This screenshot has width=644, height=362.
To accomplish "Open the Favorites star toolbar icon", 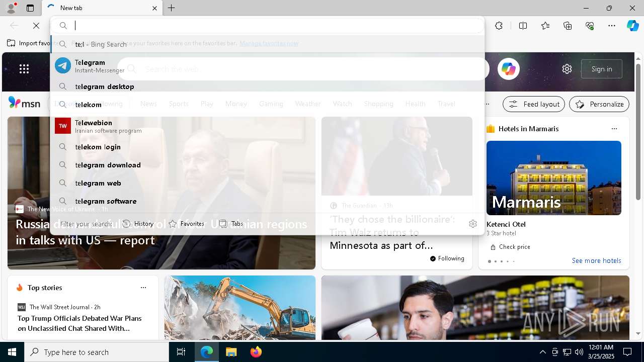I will tap(545, 26).
